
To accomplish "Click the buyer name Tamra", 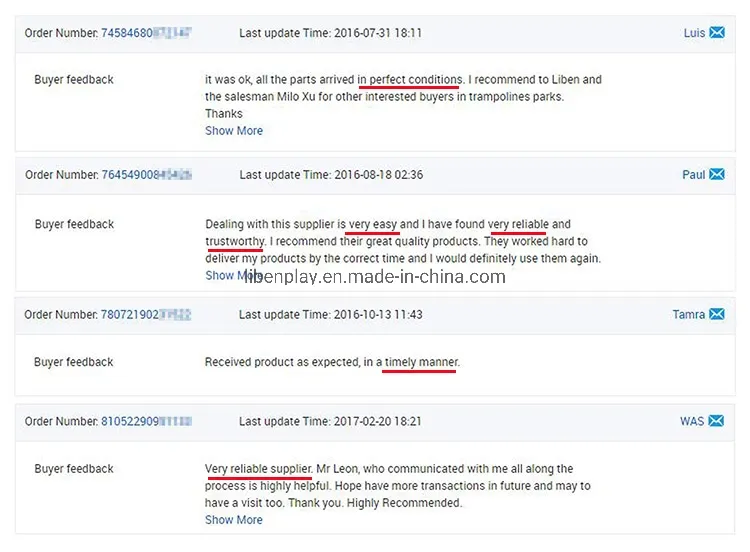I will click(x=688, y=314).
